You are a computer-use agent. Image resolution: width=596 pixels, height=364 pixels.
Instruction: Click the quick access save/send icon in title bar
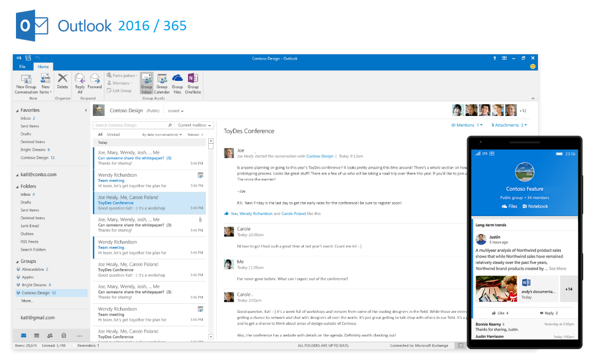pyautogui.click(x=28, y=58)
